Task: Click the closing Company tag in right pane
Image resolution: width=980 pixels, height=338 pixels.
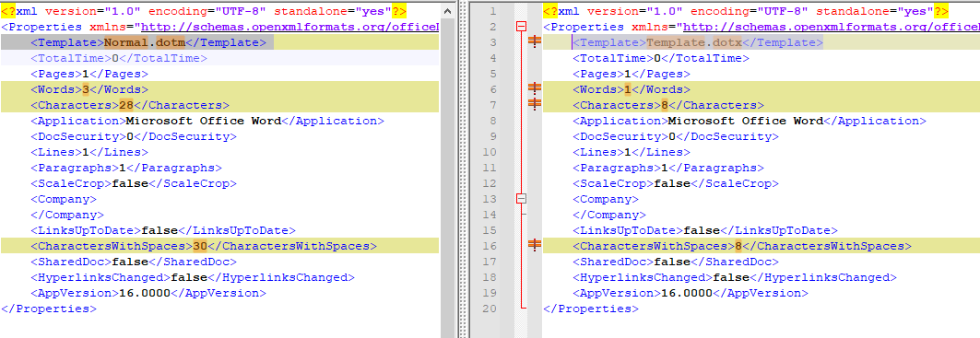Action: coord(609,215)
